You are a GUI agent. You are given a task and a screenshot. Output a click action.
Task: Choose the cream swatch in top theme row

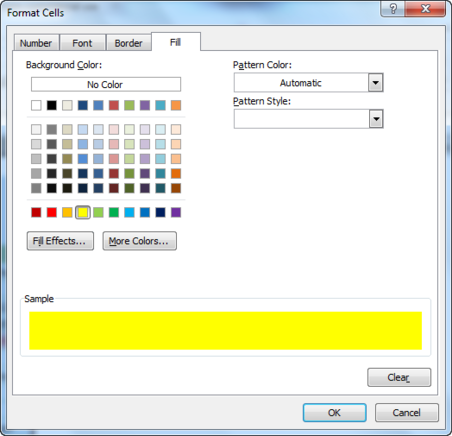coord(67,105)
